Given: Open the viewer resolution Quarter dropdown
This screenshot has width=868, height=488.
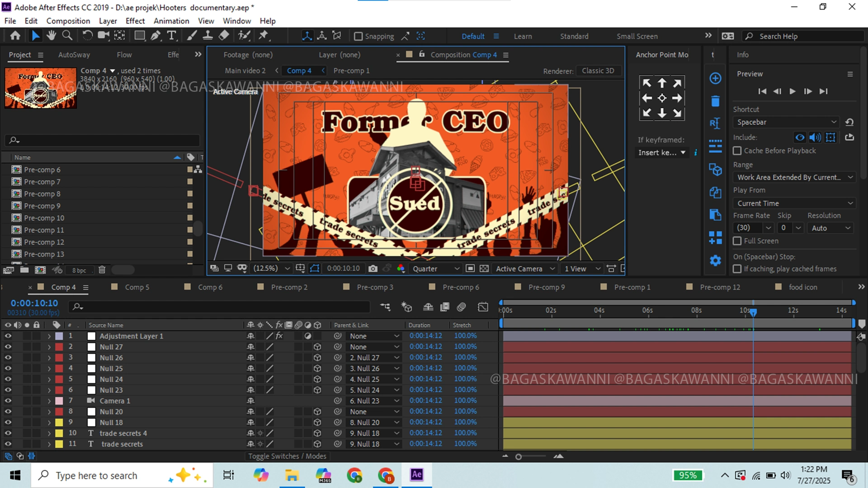Looking at the screenshot, I should click(x=435, y=268).
